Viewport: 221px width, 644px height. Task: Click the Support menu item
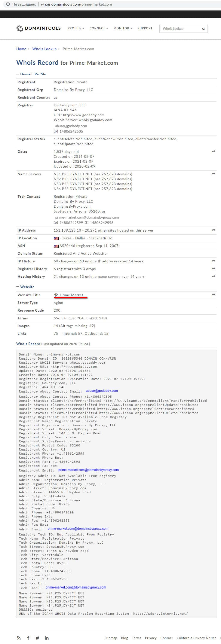coord(145,28)
